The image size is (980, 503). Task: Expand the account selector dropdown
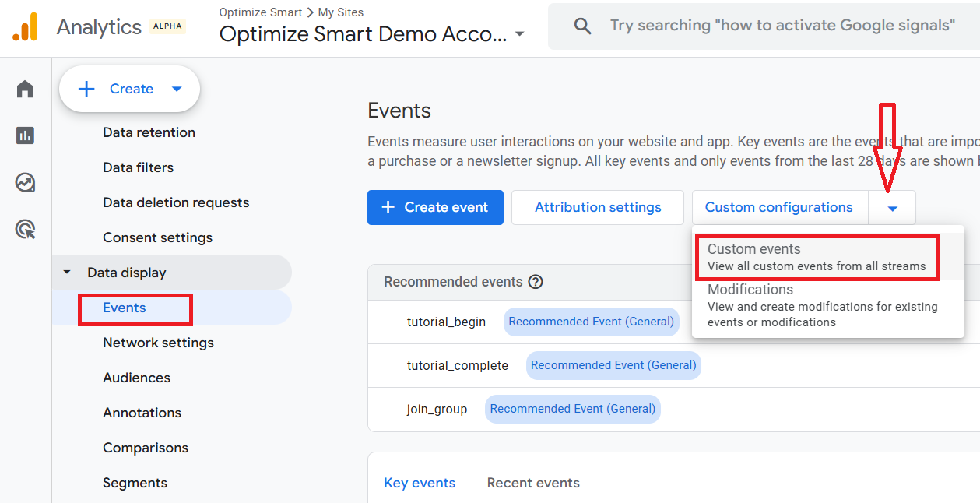pos(519,35)
